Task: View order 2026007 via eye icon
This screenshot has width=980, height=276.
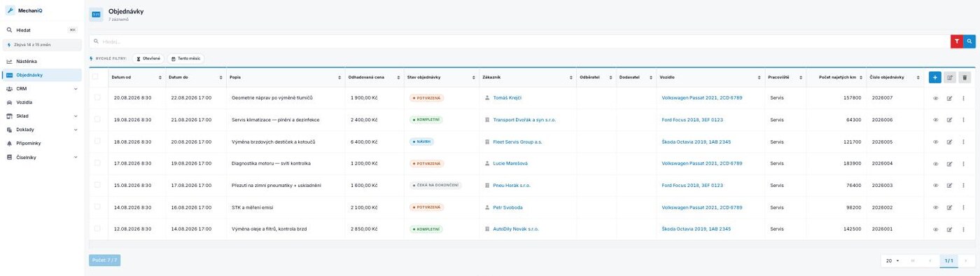Action: click(x=935, y=98)
